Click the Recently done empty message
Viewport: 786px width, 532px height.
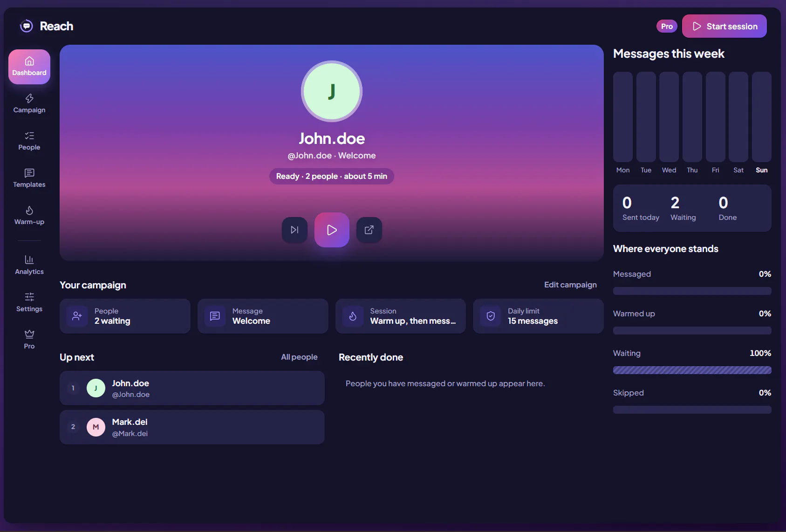pyautogui.click(x=445, y=383)
